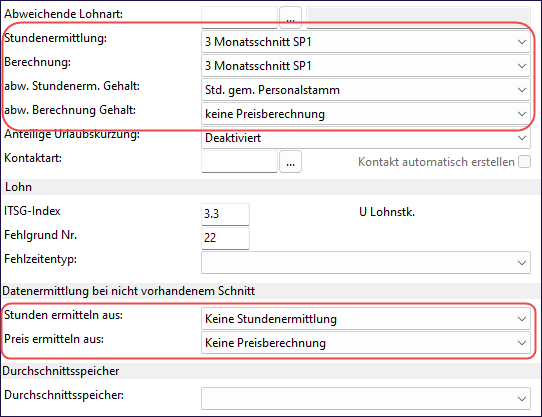Expand the Berechnung combo box
The width and height of the screenshot is (542, 417).
366,66
